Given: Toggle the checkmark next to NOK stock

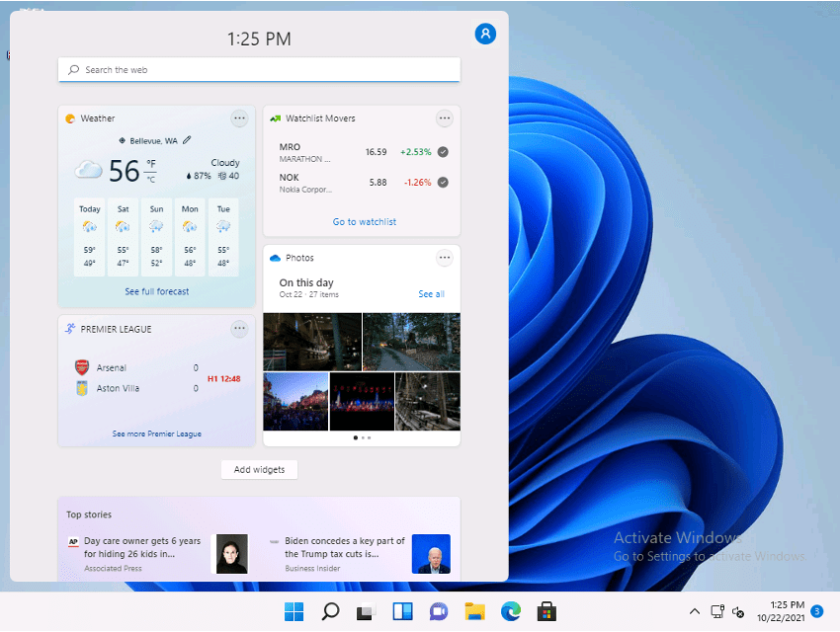Looking at the screenshot, I should (443, 182).
